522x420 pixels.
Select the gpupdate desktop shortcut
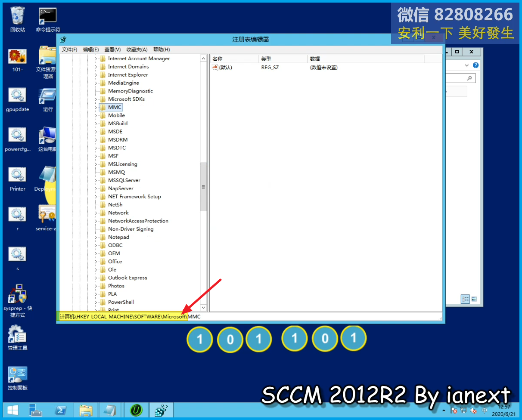pyautogui.click(x=18, y=99)
